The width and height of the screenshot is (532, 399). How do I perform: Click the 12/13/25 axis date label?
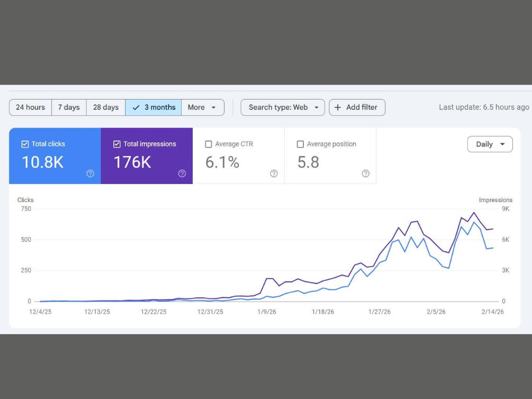pyautogui.click(x=97, y=312)
